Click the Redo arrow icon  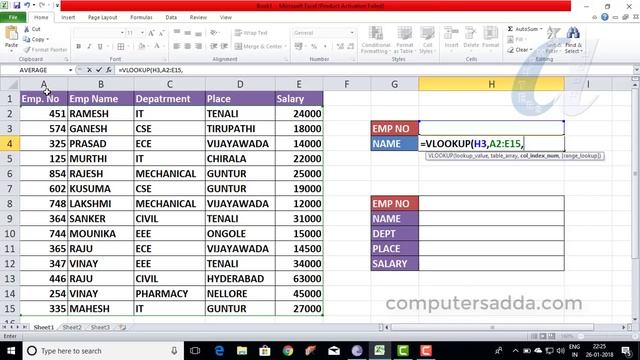coord(42,6)
